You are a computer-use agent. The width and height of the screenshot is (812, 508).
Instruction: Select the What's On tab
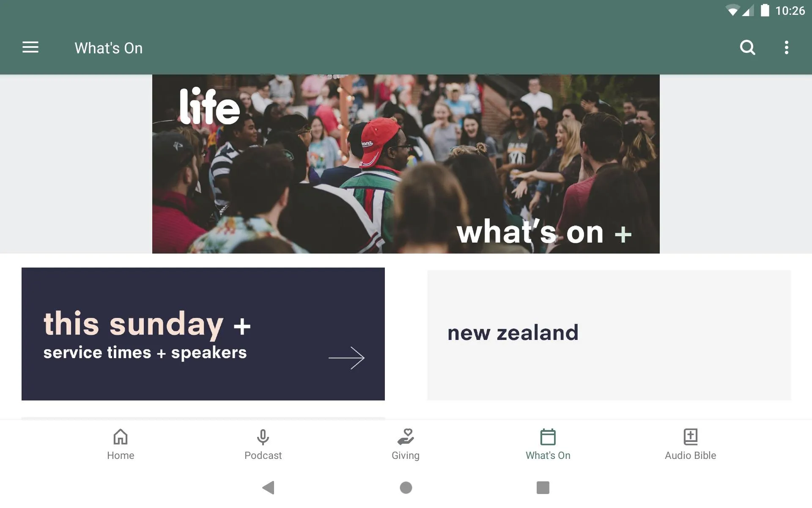(x=549, y=443)
